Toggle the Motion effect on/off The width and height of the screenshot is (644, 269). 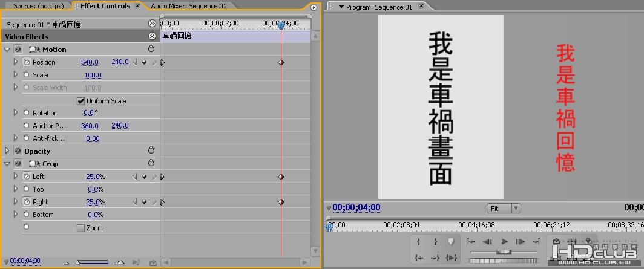pos(18,49)
